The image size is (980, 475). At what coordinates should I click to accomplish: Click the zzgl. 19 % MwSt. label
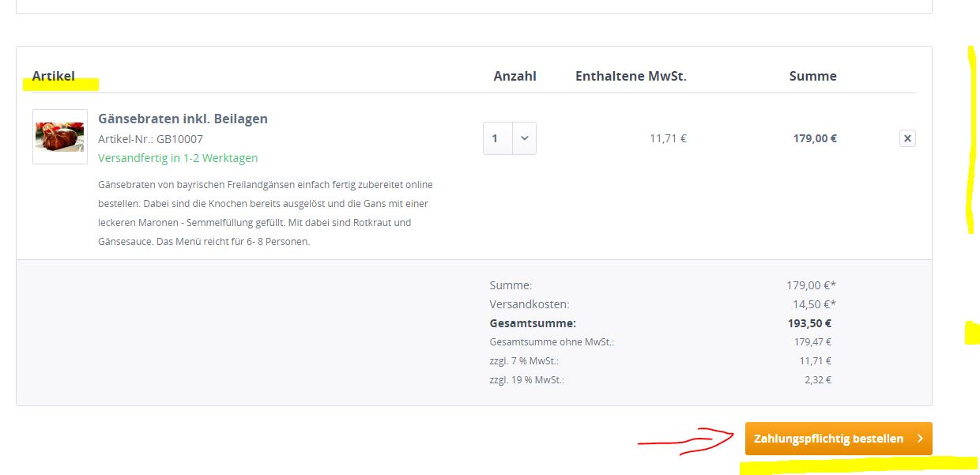point(527,380)
